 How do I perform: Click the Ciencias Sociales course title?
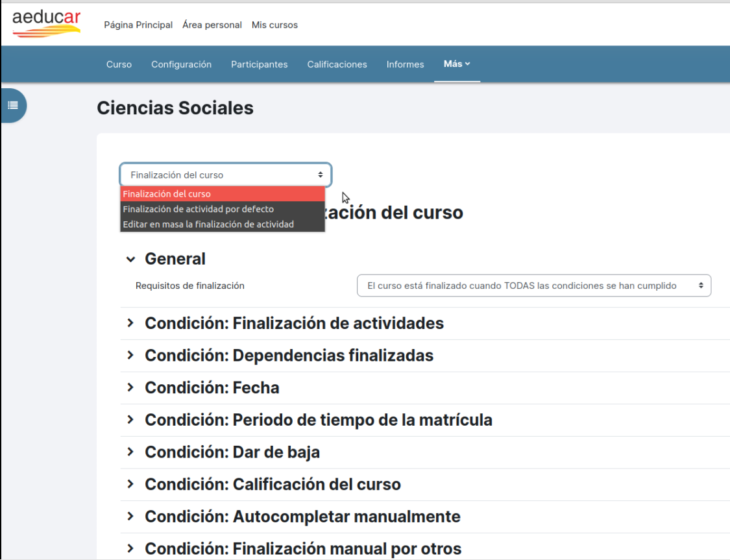click(175, 108)
